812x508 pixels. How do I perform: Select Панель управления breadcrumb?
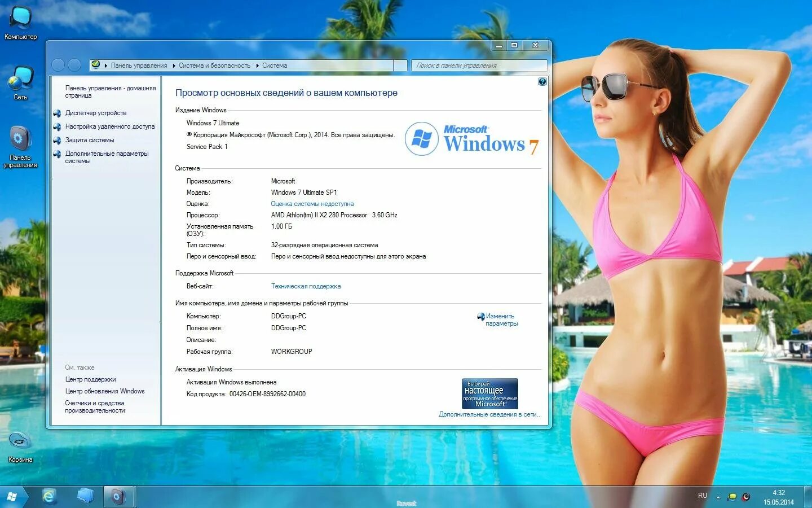[139, 65]
